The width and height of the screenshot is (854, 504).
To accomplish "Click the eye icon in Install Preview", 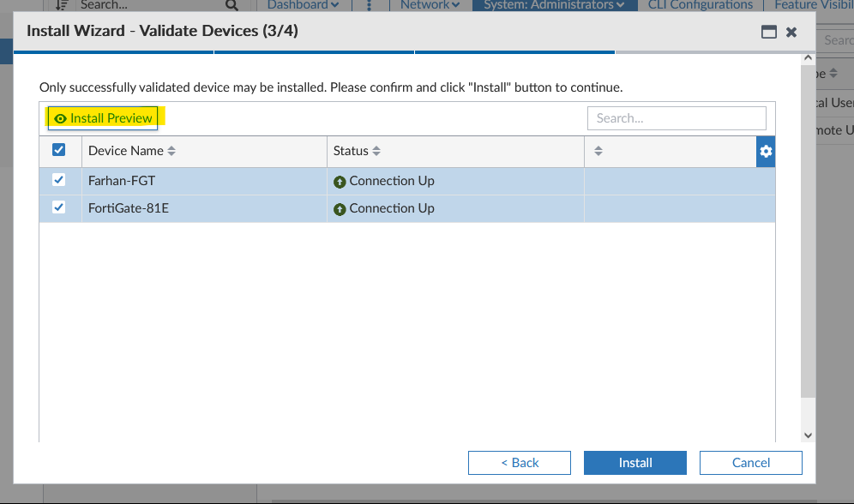I will (x=60, y=118).
